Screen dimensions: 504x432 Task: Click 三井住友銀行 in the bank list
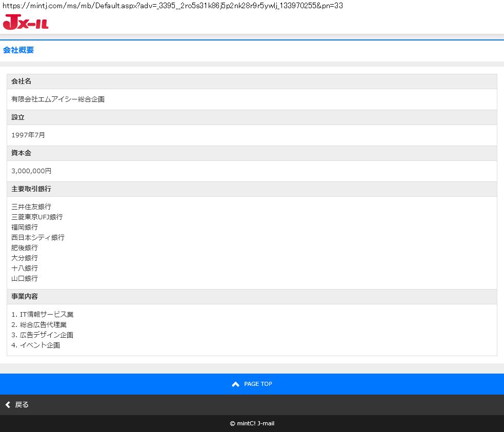pos(31,207)
